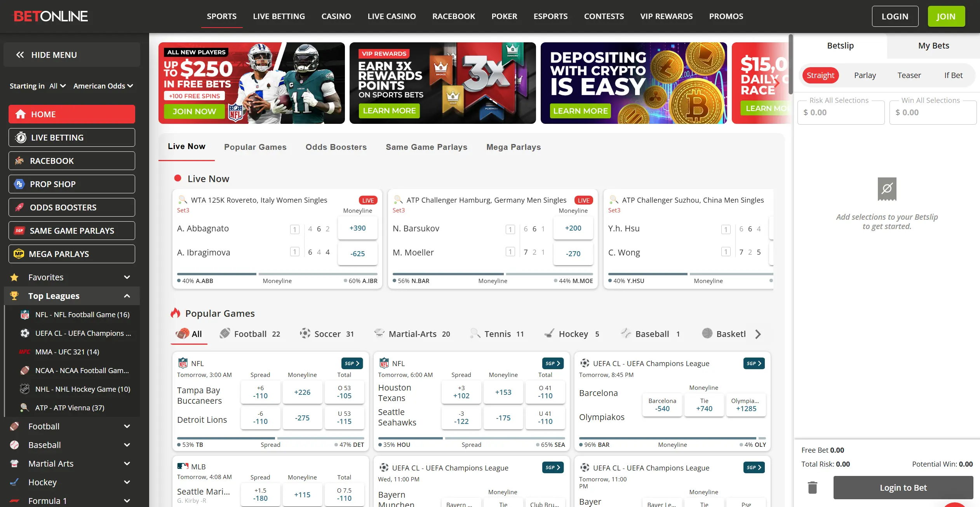Open the American Odds format dropdown

point(103,86)
